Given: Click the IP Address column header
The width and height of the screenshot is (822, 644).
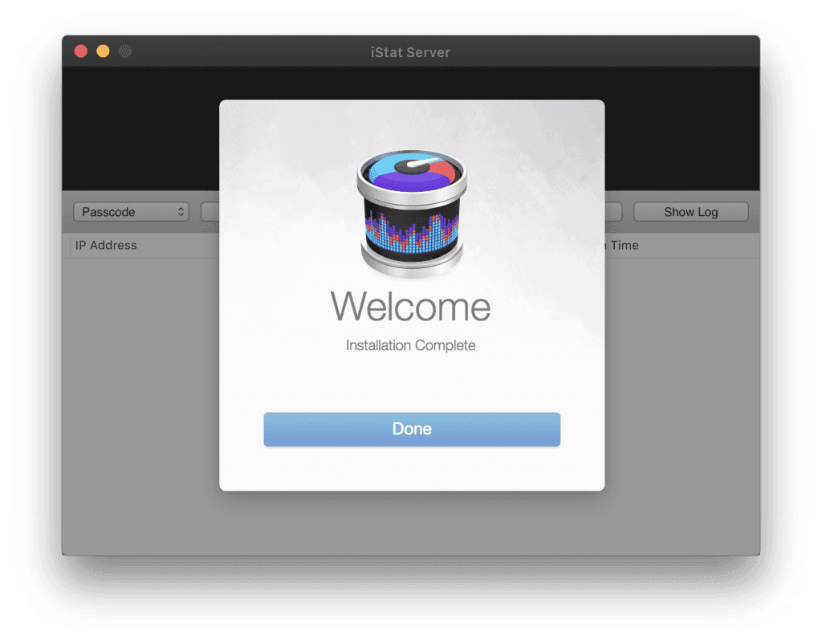Looking at the screenshot, I should pos(106,246).
